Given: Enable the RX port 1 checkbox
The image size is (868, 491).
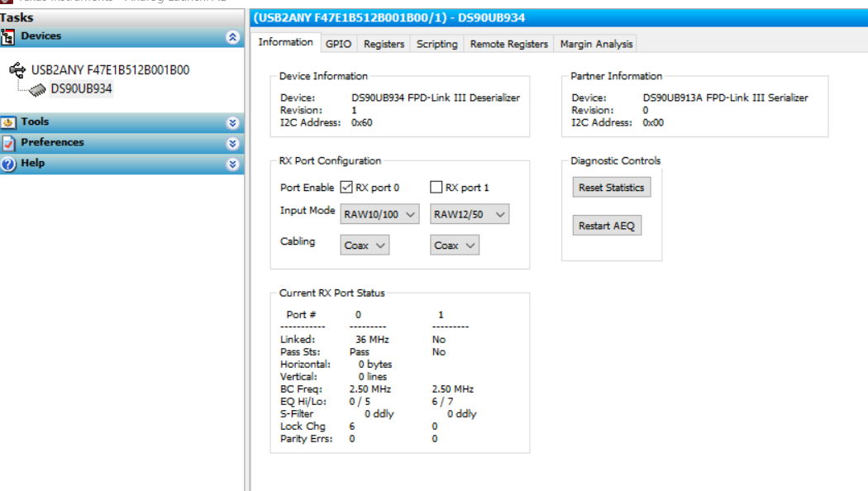Looking at the screenshot, I should coord(436,187).
